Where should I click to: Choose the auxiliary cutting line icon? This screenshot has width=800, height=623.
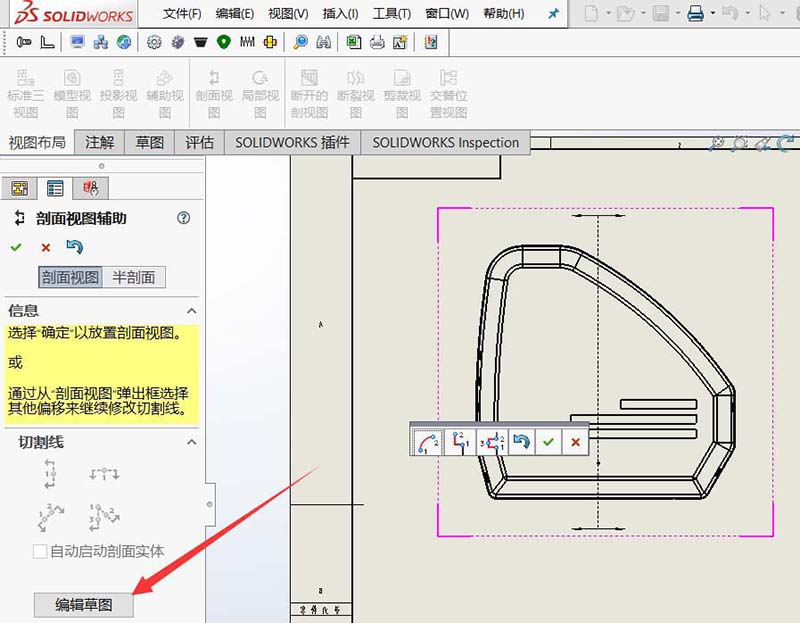[x=51, y=517]
